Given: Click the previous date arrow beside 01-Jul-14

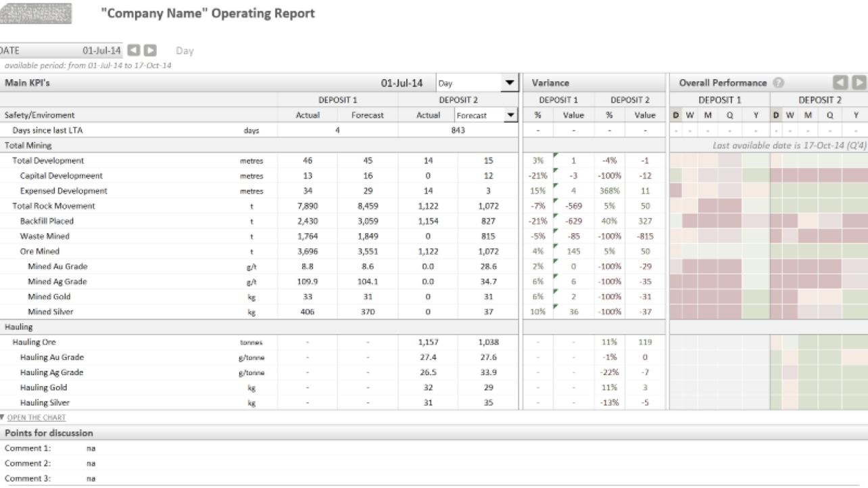Looking at the screenshot, I should (134, 50).
